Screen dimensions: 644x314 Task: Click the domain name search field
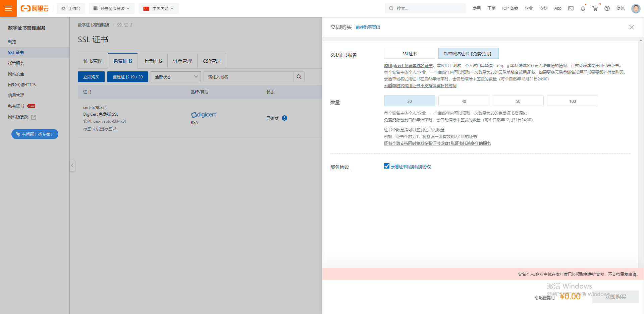pos(249,77)
